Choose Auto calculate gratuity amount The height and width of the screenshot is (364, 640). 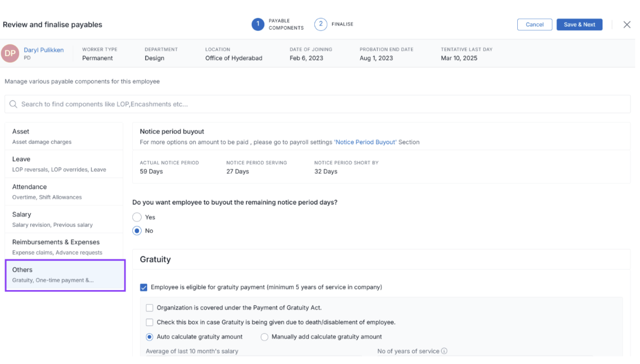150,337
